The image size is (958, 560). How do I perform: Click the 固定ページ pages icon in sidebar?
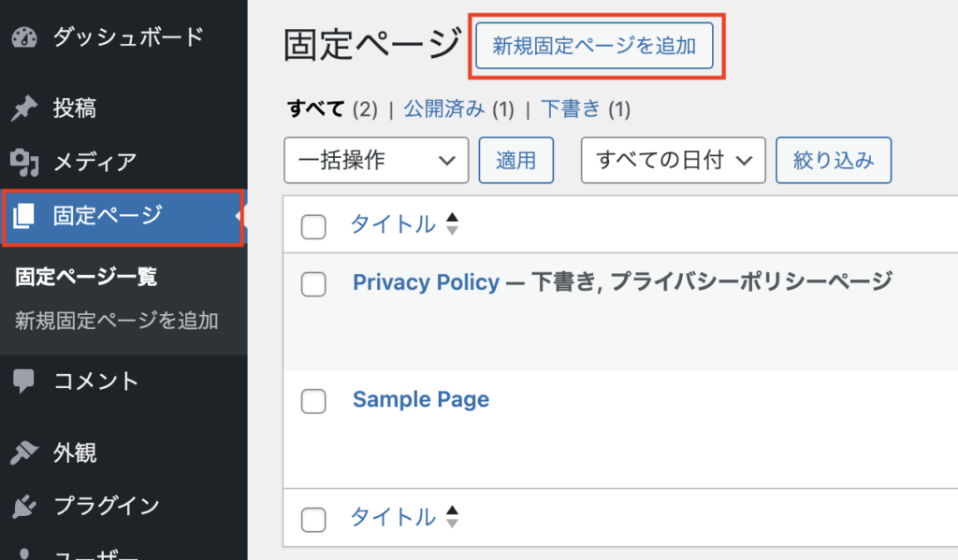tap(24, 217)
